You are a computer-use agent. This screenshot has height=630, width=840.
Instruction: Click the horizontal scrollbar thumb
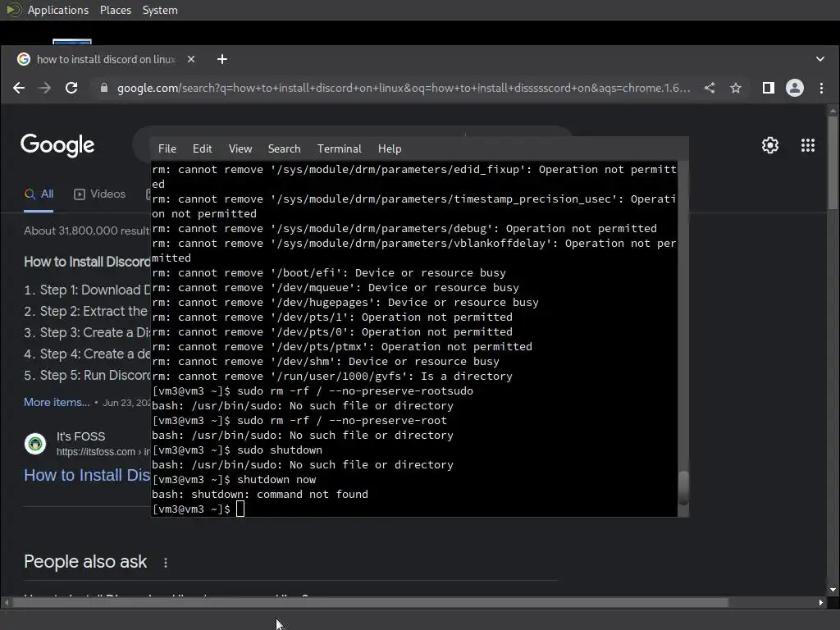click(370, 603)
